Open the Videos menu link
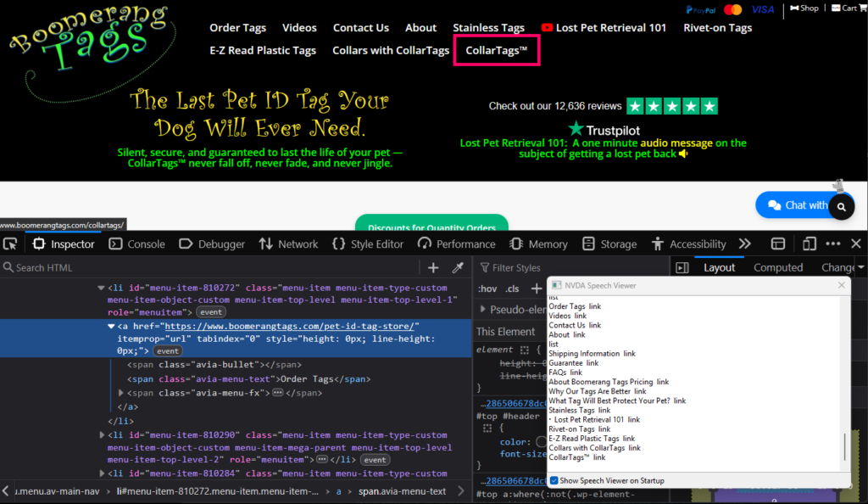This screenshot has height=504, width=868. tap(299, 28)
